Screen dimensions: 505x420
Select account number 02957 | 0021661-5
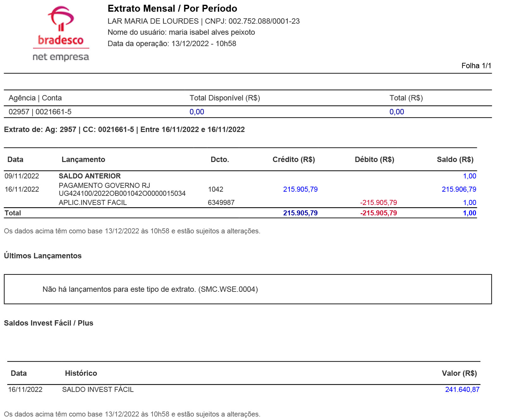click(40, 112)
